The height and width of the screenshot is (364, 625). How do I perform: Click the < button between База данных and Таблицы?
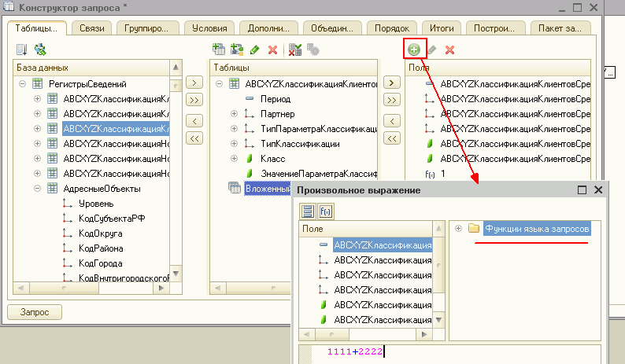coord(194,121)
